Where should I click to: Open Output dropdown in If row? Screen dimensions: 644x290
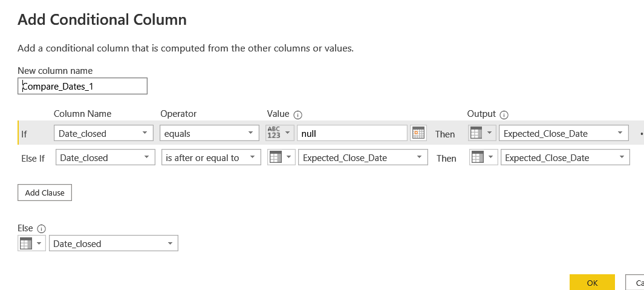pos(564,133)
